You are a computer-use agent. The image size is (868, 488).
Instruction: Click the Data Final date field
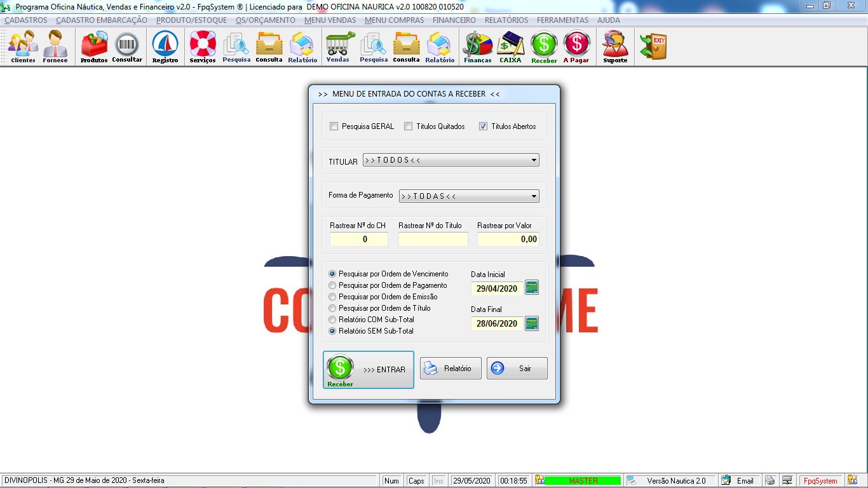click(498, 323)
